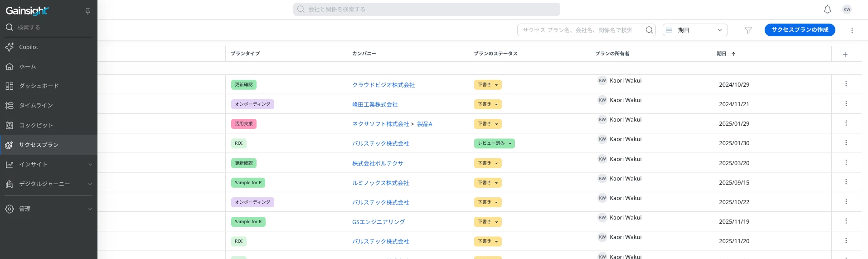Open ネクサソフト株式会社 company link
Screen dimensions: 868x259
(380, 124)
